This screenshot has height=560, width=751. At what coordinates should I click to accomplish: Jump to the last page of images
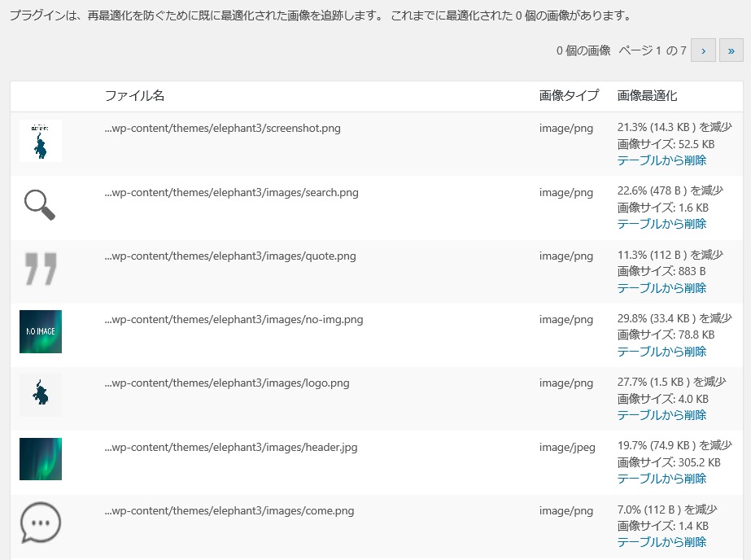[x=731, y=50]
